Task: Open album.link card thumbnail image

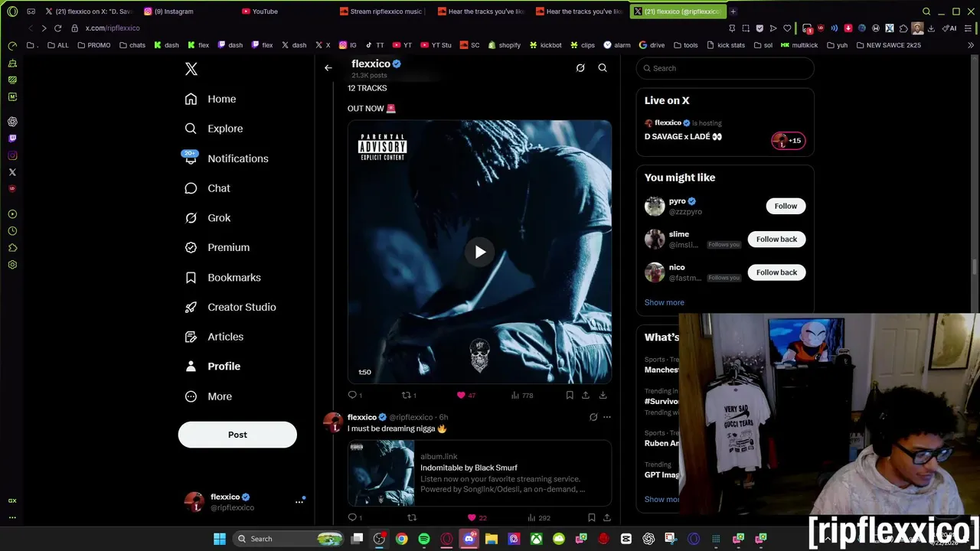Action: pos(381,473)
